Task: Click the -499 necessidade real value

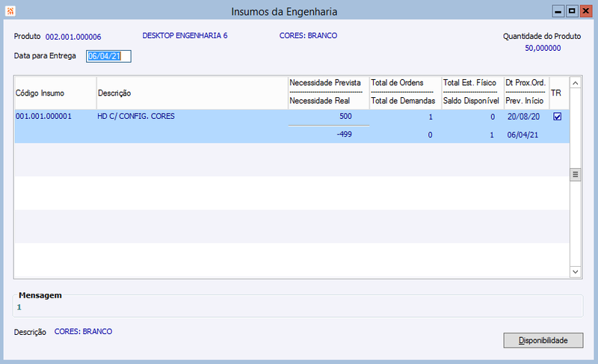Action: click(x=344, y=135)
